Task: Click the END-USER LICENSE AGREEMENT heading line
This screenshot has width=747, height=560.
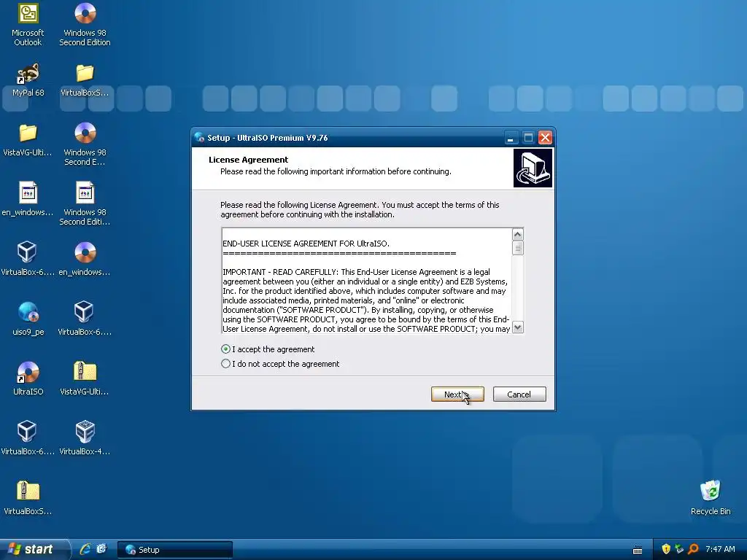Action: pyautogui.click(x=306, y=244)
